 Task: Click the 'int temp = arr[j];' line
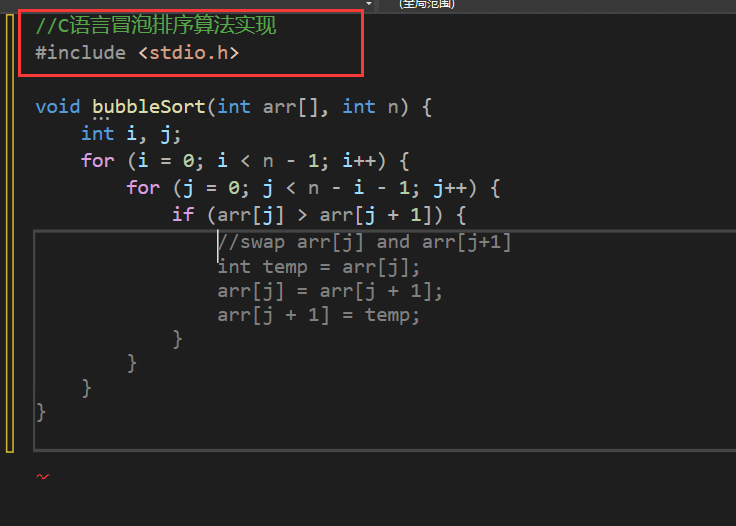(x=319, y=267)
